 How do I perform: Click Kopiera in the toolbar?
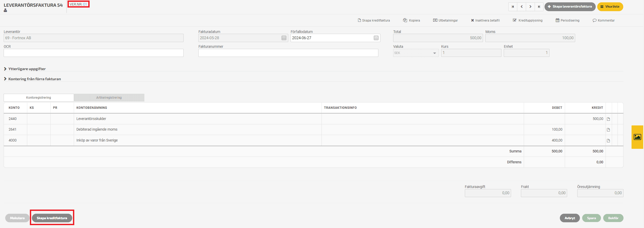pyautogui.click(x=412, y=21)
